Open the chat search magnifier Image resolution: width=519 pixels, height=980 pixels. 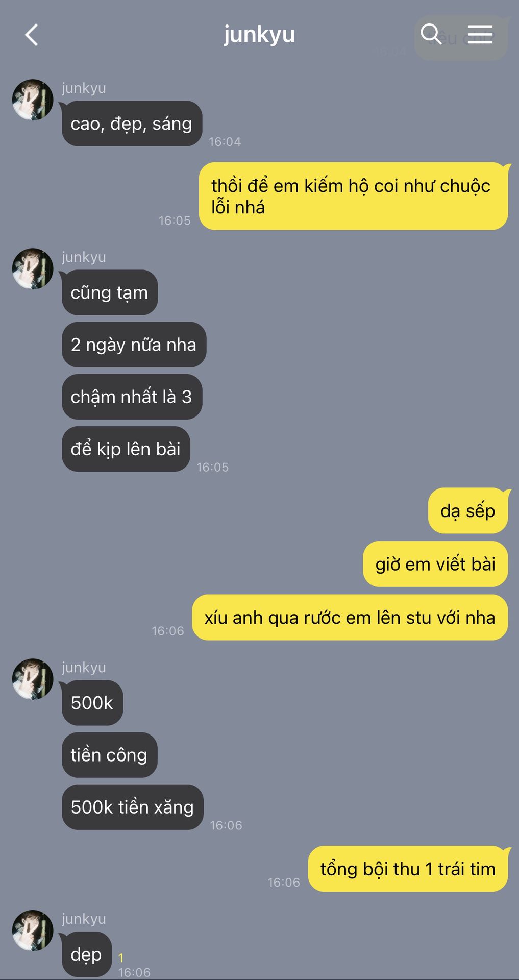[431, 34]
